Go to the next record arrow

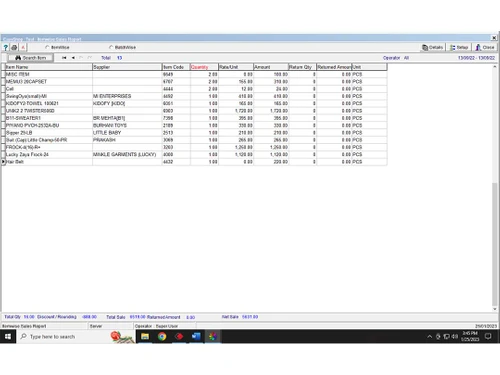(81, 58)
